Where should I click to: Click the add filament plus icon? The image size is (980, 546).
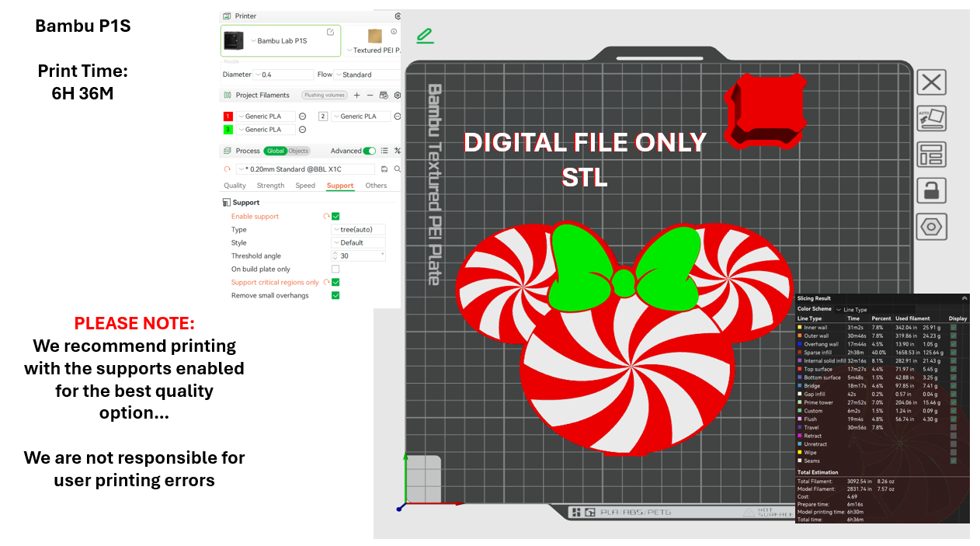[356, 96]
